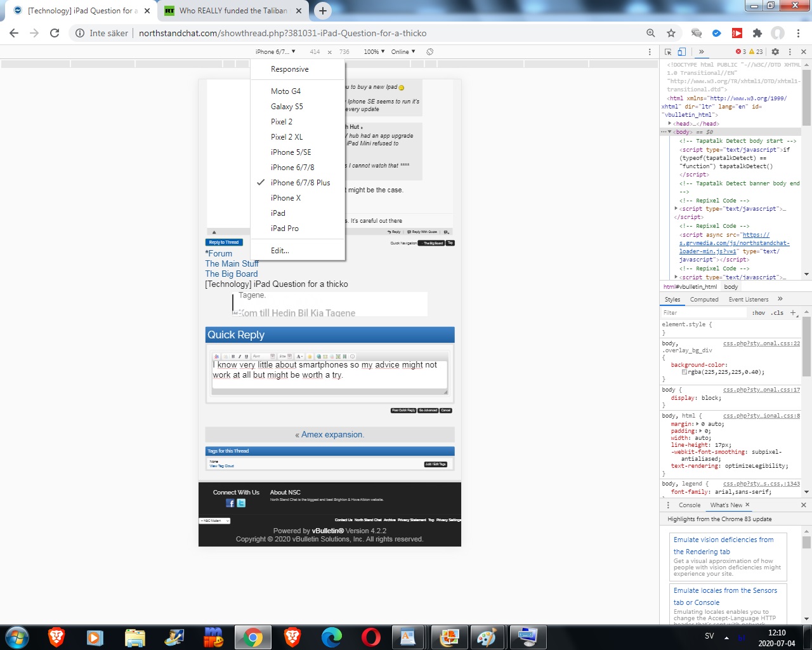Activate inspect element picker in DevTools
This screenshot has width=812, height=650.
tap(668, 52)
